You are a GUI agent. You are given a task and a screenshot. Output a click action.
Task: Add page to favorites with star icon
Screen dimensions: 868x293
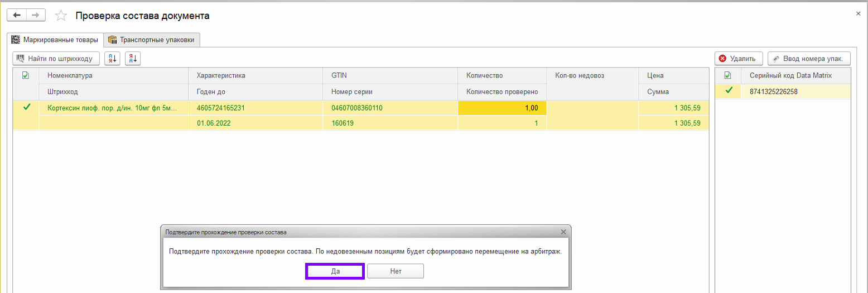61,16
